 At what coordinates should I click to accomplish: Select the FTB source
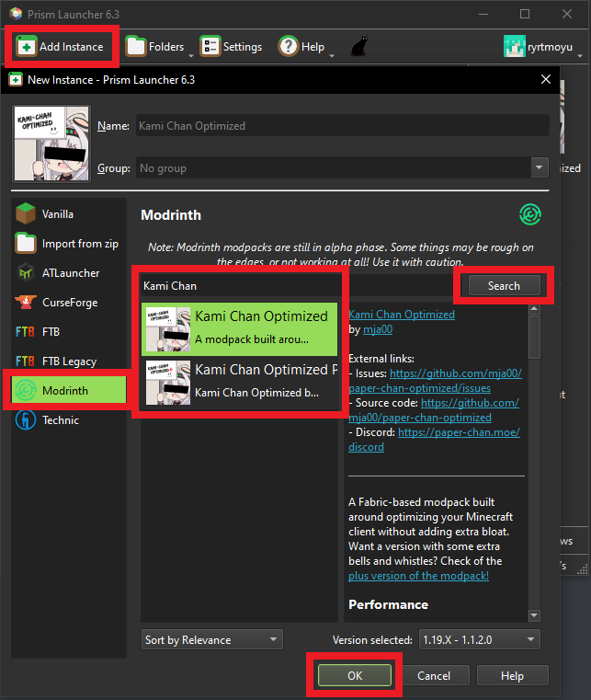pyautogui.click(x=69, y=332)
